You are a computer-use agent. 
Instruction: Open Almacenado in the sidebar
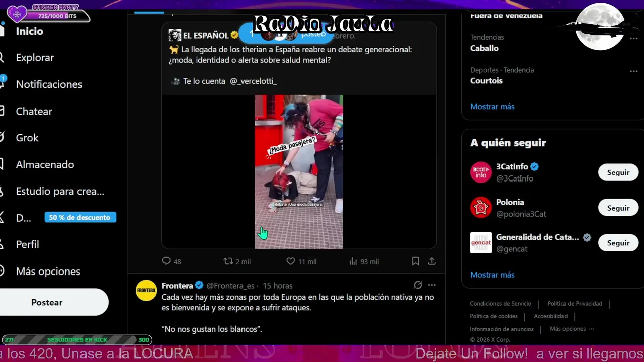click(45, 165)
